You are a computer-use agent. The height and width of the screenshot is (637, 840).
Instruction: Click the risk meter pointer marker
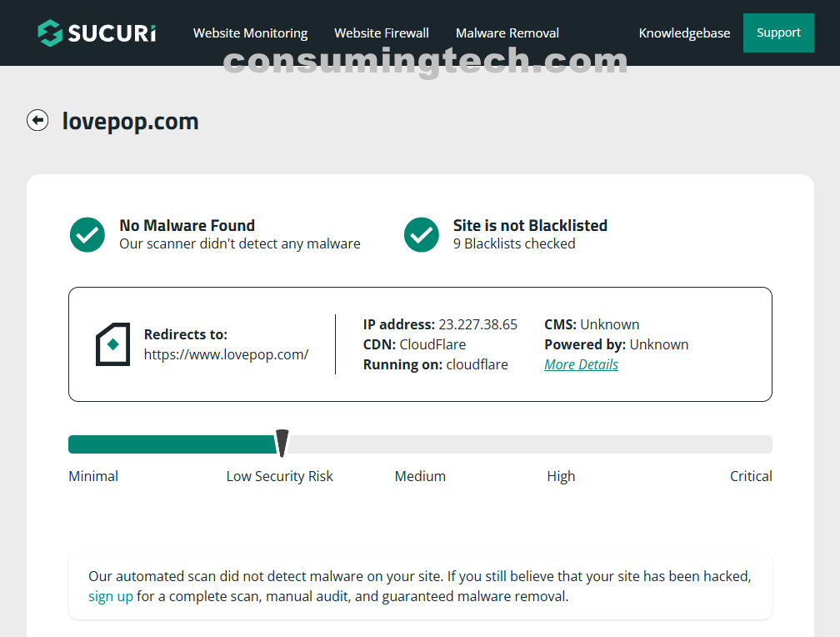pyautogui.click(x=282, y=443)
